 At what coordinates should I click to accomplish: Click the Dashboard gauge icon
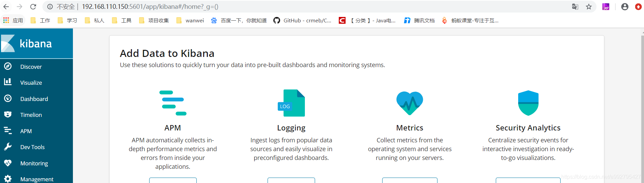(8, 98)
